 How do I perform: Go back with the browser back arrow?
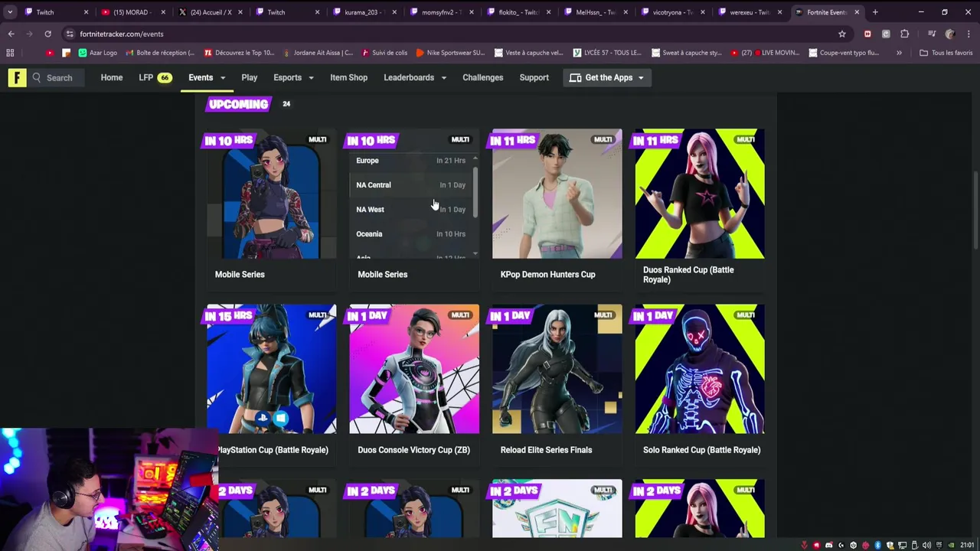[11, 34]
